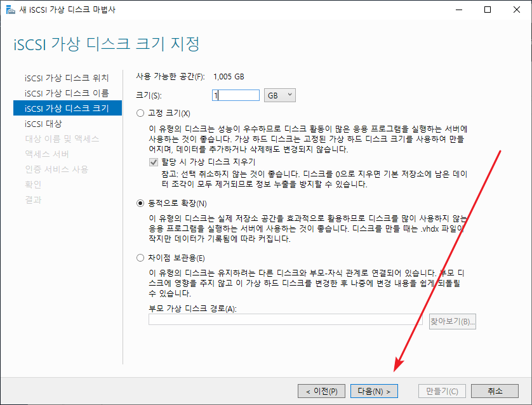Click the 찾아보기(B)... browse button
This screenshot has width=532, height=405.
[452, 321]
